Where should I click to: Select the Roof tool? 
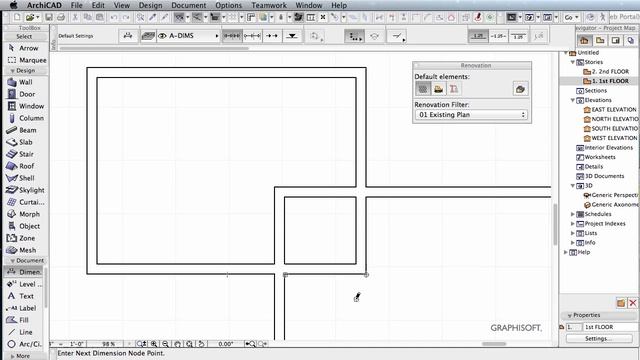21,166
